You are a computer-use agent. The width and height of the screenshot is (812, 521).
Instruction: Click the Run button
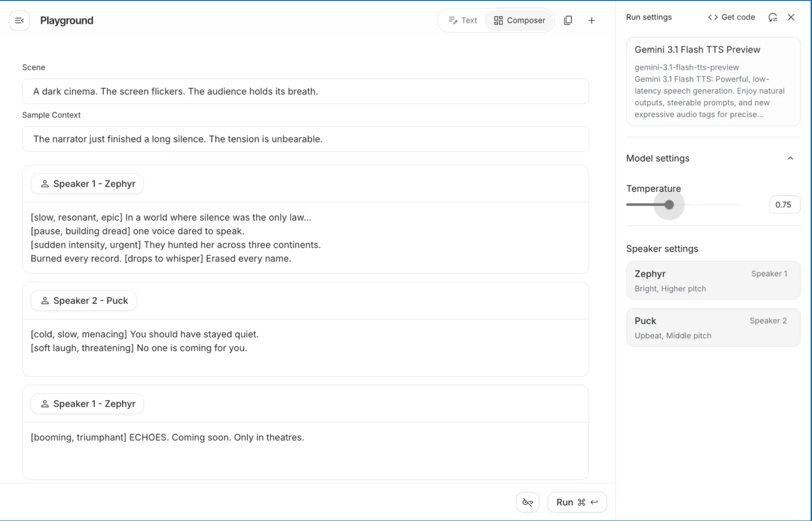click(577, 502)
